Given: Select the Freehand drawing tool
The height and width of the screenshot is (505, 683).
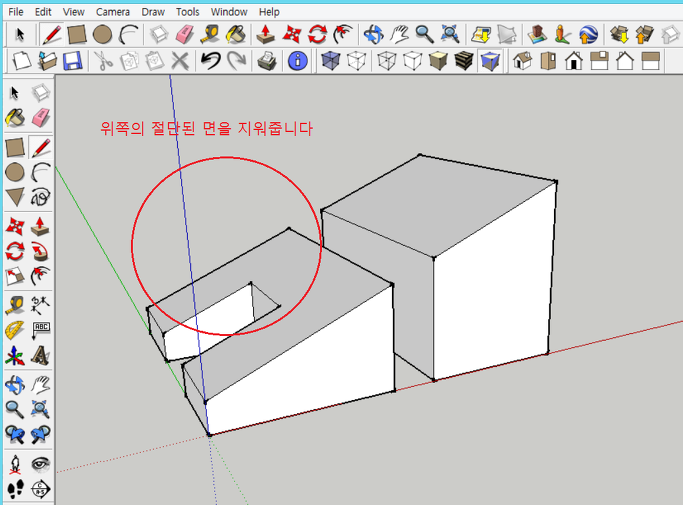Looking at the screenshot, I should coord(41,197).
